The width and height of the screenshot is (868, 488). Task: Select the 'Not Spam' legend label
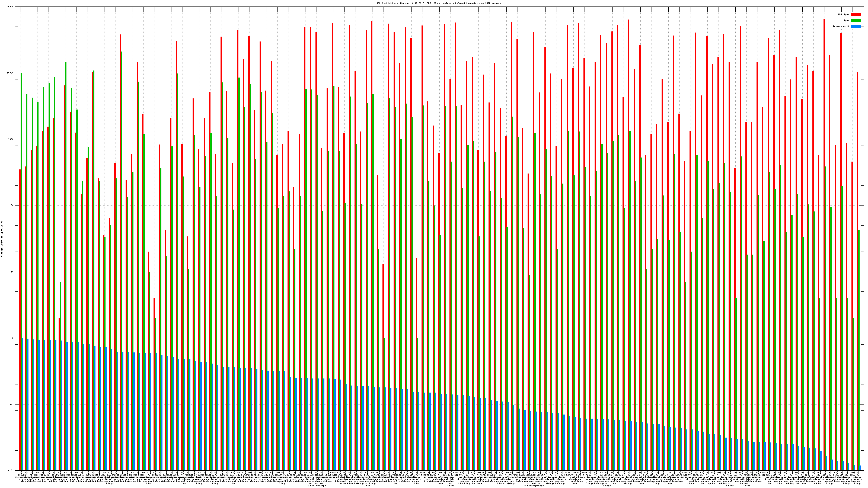pyautogui.click(x=844, y=14)
